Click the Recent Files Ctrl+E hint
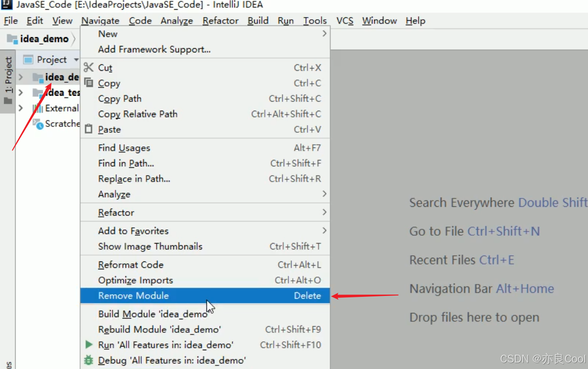Screen dimensions: 588x369 pyautogui.click(x=462, y=260)
